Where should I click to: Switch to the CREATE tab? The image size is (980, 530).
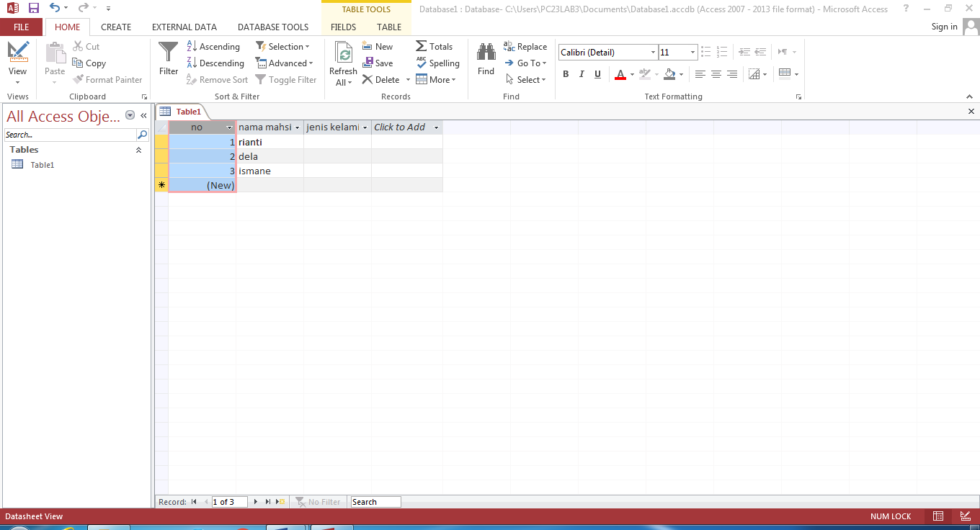pyautogui.click(x=116, y=27)
